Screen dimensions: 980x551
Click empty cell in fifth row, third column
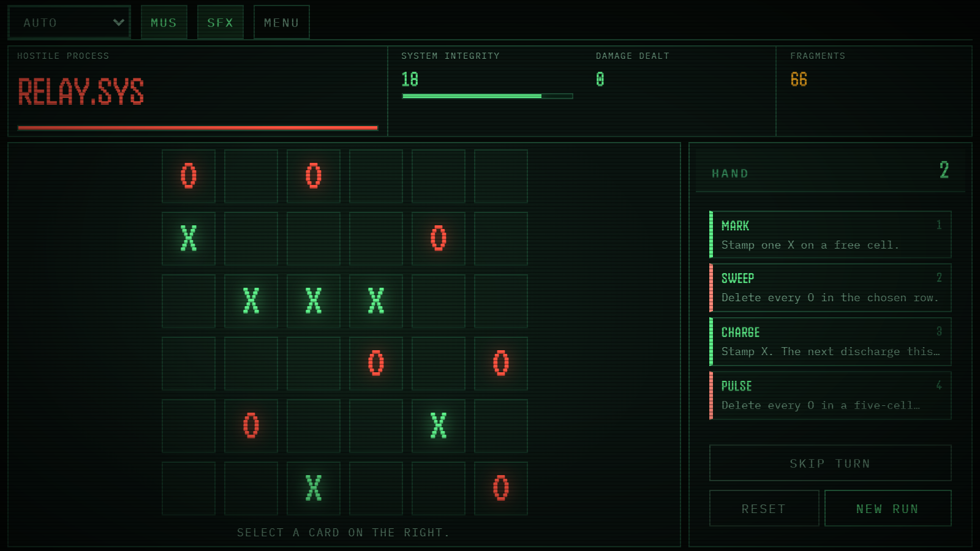coord(314,426)
